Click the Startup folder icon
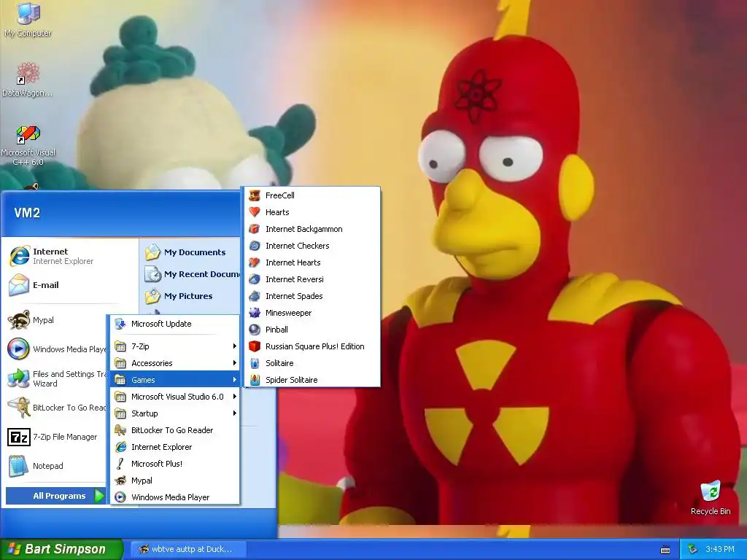747x560 pixels. point(120,413)
